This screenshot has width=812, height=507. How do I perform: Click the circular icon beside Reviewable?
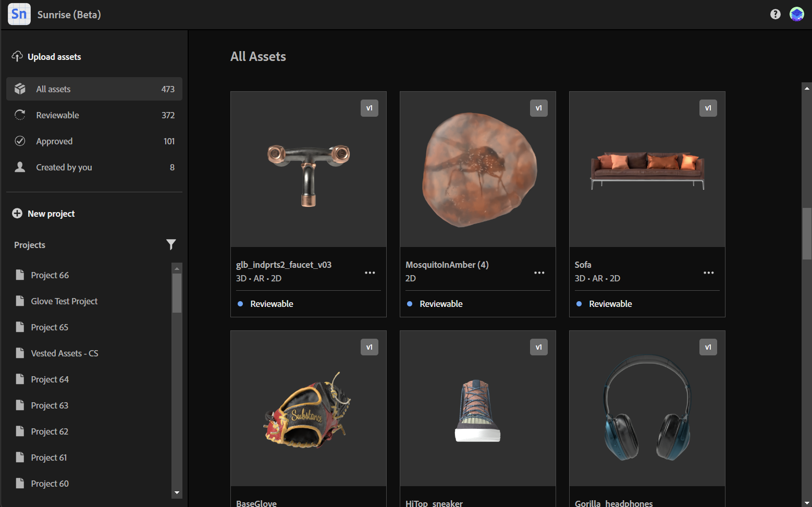coord(19,115)
